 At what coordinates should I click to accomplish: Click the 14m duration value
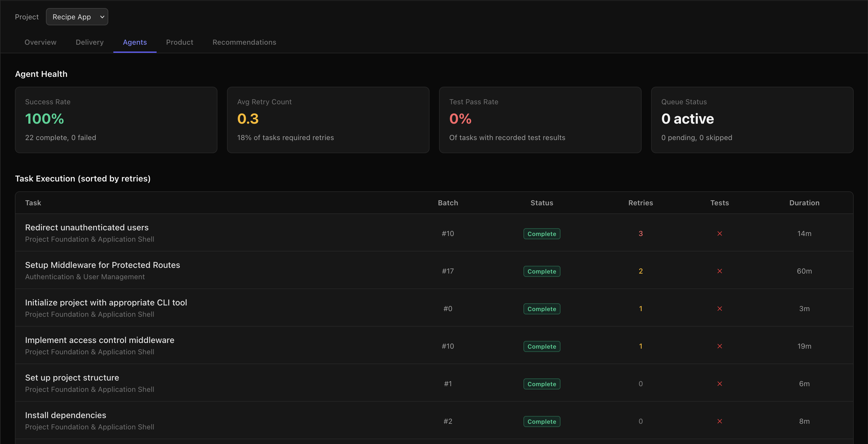point(804,234)
